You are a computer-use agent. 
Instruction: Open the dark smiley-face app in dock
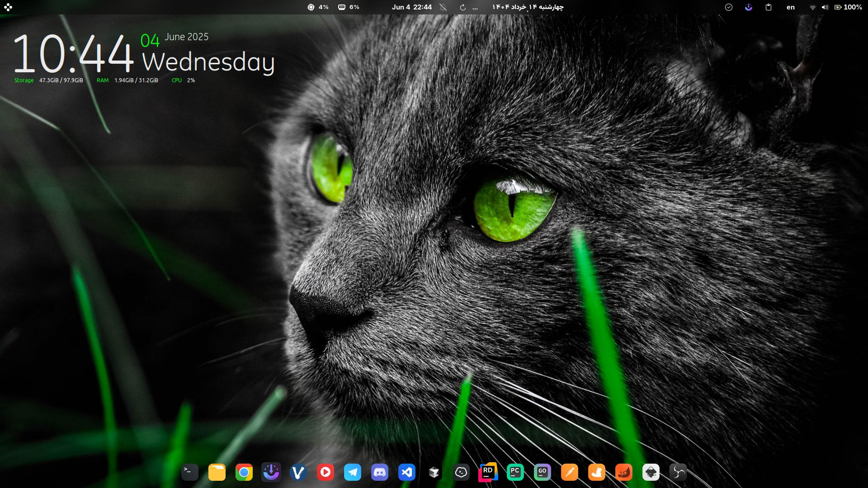pos(461,472)
